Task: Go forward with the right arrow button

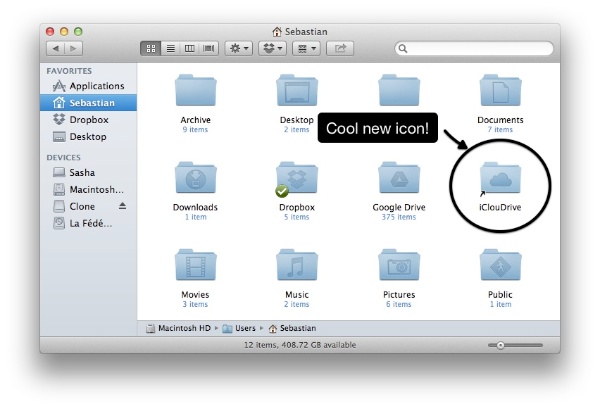Action: [x=73, y=49]
